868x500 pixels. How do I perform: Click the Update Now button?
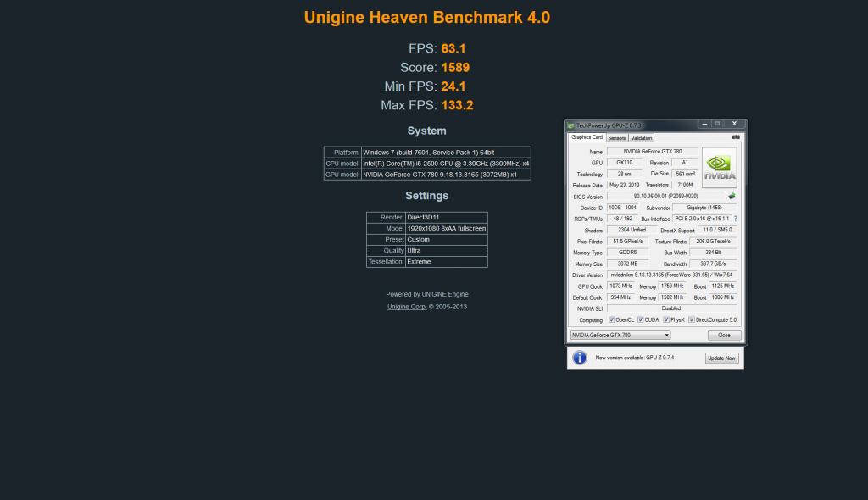click(721, 358)
